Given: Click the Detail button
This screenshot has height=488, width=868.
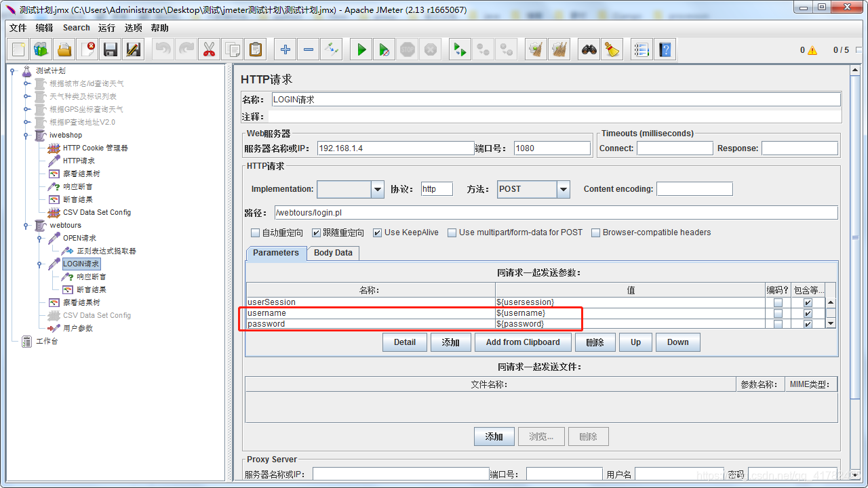Looking at the screenshot, I should (405, 342).
